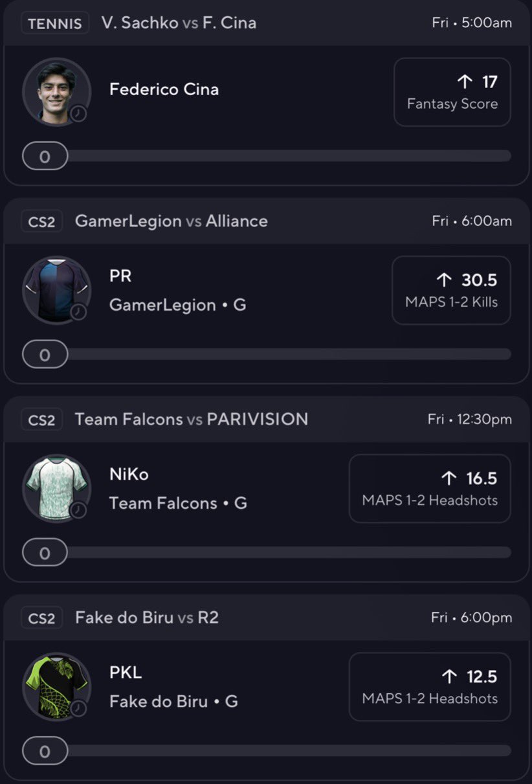Click CS2 tag beside GamerLegion vs Alliance
Screen dimensions: 532x784
coord(42,221)
